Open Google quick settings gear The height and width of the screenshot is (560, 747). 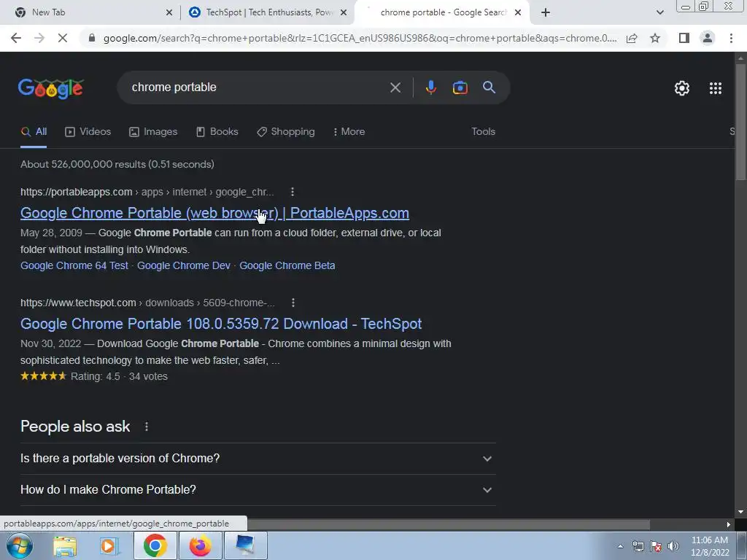[682, 88]
